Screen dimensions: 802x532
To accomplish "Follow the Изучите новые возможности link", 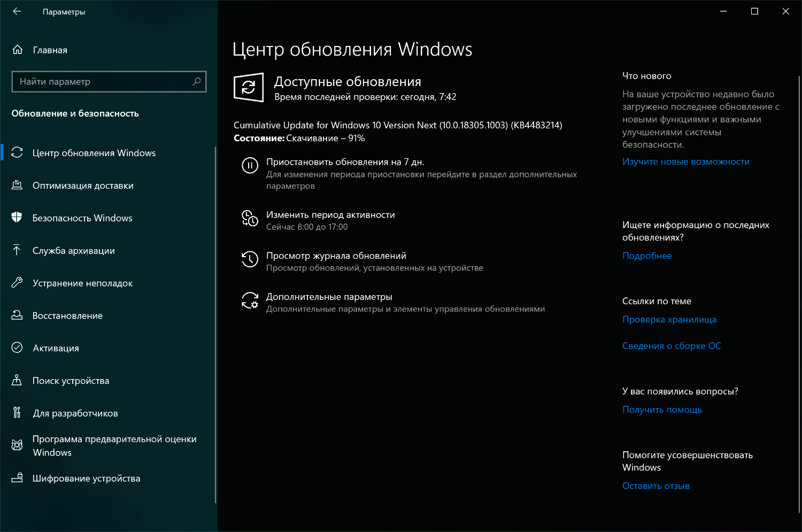I will point(686,161).
